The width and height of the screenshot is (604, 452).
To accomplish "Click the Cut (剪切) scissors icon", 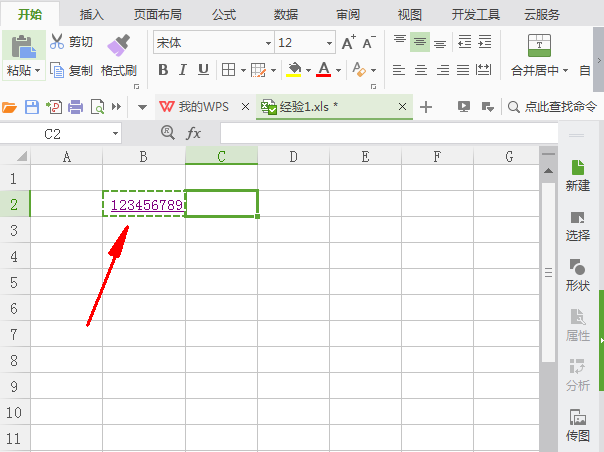I will (x=57, y=42).
